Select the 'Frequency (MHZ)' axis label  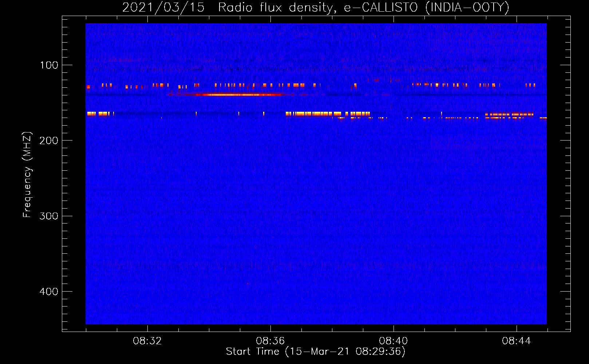coord(27,175)
